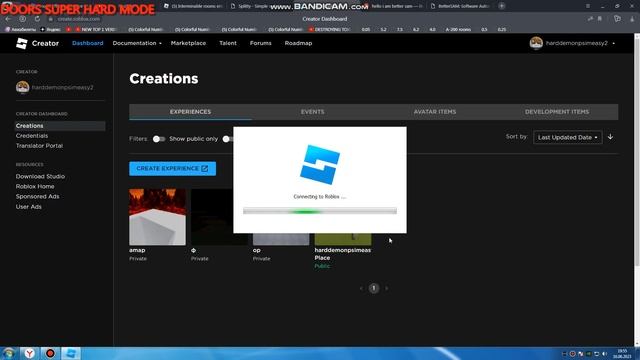Switch to the Splitty browser tab
Viewport: 640px width, 360px height.
tap(249, 6)
